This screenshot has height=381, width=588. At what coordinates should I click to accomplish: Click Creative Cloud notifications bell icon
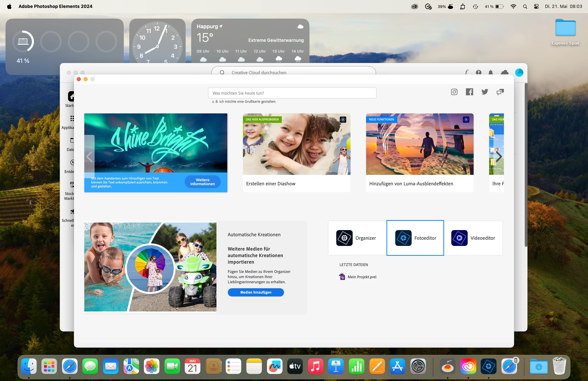coord(491,72)
